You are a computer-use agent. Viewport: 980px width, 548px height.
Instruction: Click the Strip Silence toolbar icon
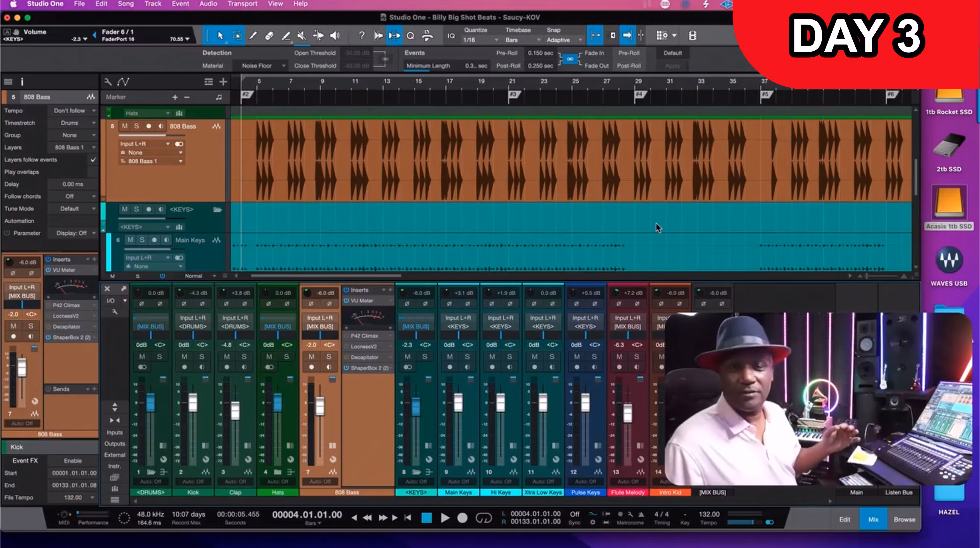(394, 36)
